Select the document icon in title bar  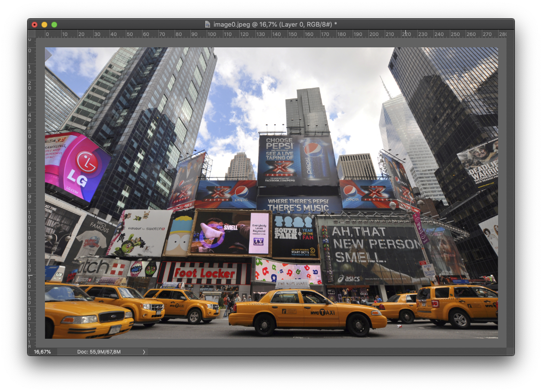pyautogui.click(x=208, y=25)
